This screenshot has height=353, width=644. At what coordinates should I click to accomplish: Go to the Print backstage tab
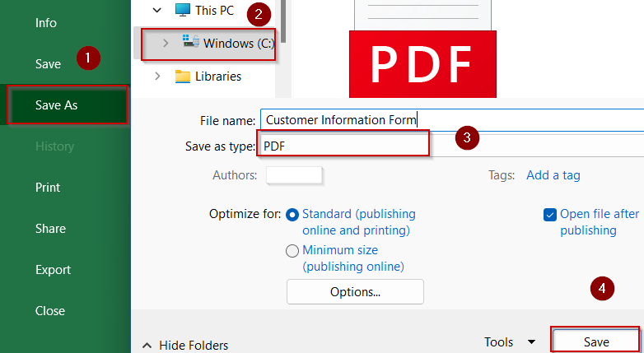pyautogui.click(x=48, y=187)
